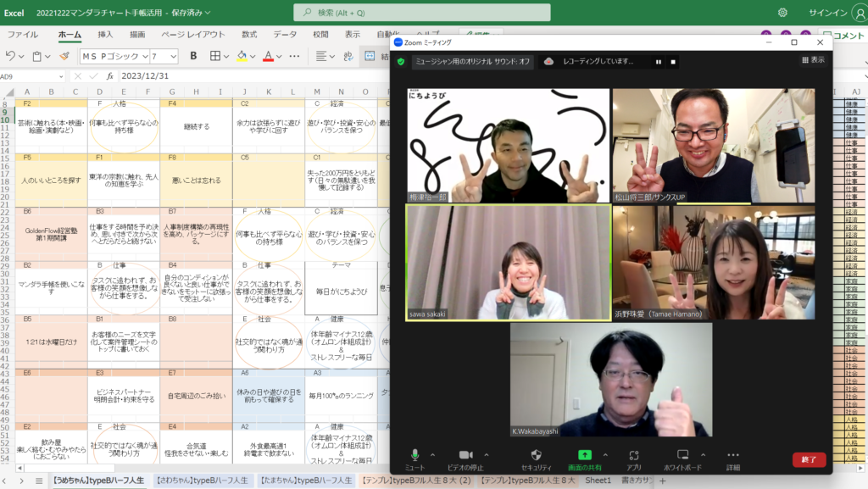Open the 挿入 ribbon tab
Viewport: 868px width, 489px height.
(105, 35)
